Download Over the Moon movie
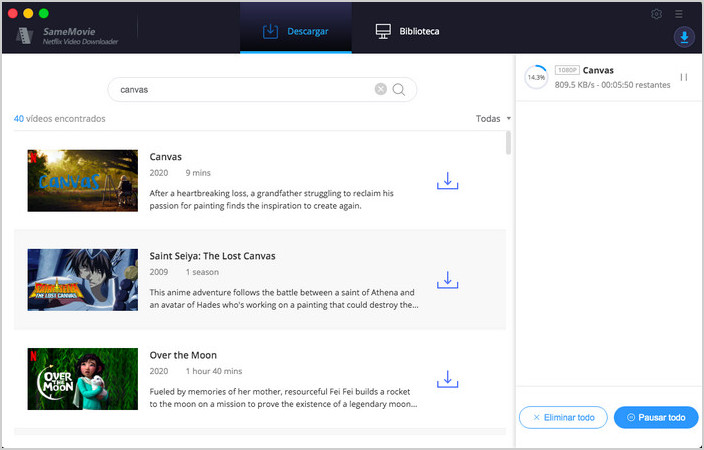Screen dimensions: 704x450 (x=448, y=379)
